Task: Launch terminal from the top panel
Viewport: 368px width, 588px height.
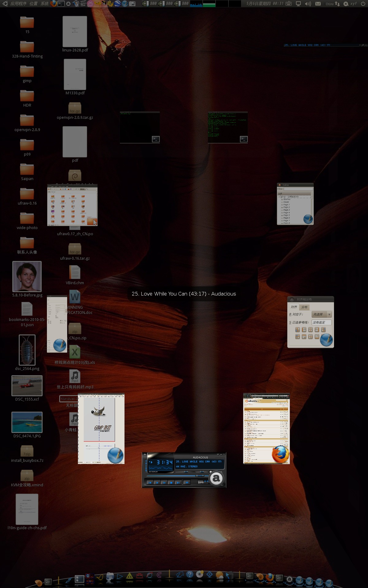Action: [61, 4]
